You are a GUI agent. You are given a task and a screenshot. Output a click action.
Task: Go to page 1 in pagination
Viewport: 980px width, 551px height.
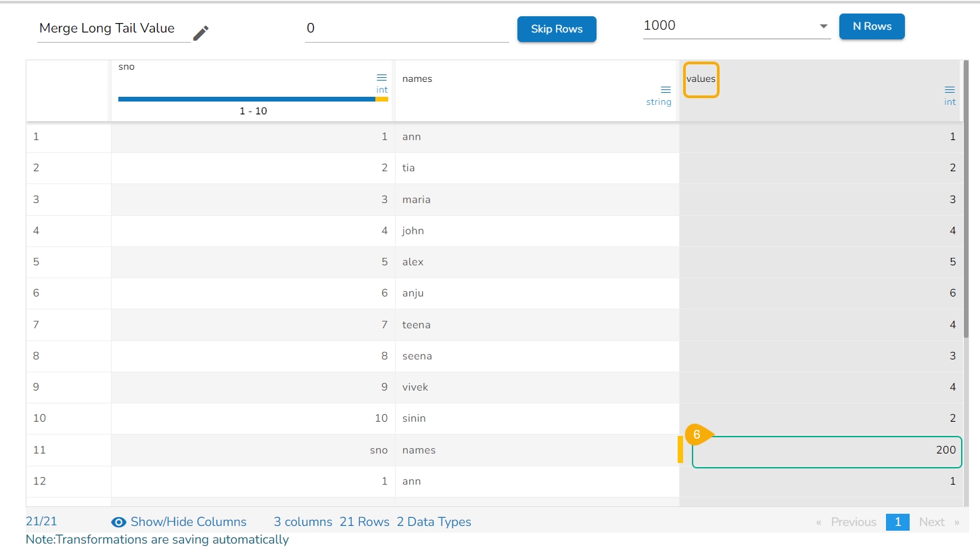click(x=897, y=522)
